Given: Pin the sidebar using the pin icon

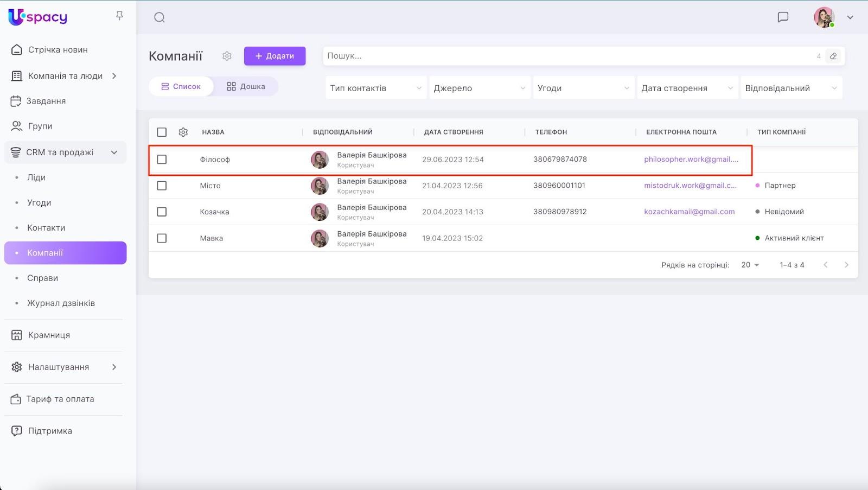Looking at the screenshot, I should (120, 16).
